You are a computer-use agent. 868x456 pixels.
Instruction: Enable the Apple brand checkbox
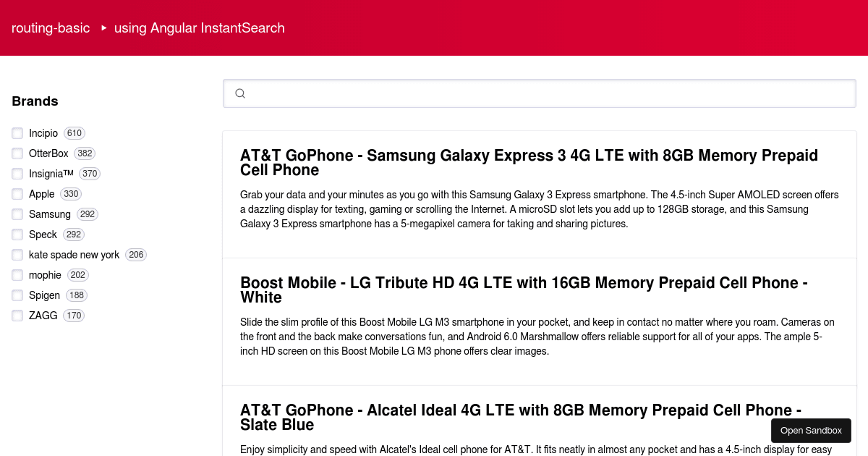click(17, 194)
